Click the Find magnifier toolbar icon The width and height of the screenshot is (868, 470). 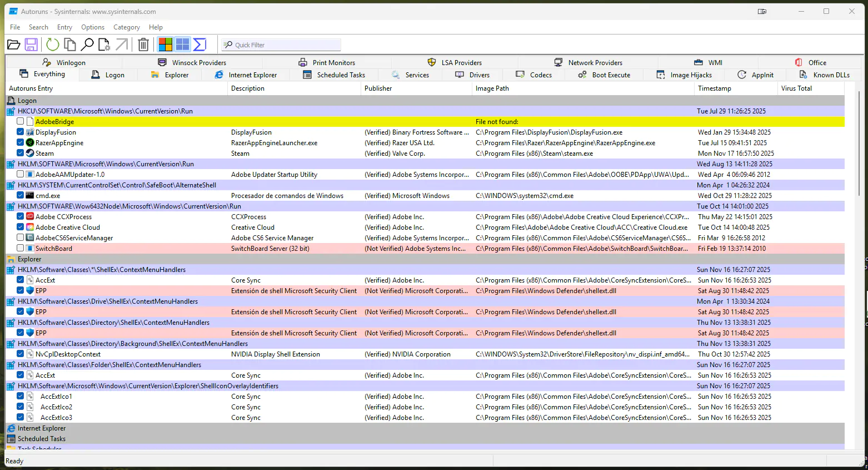[87, 45]
